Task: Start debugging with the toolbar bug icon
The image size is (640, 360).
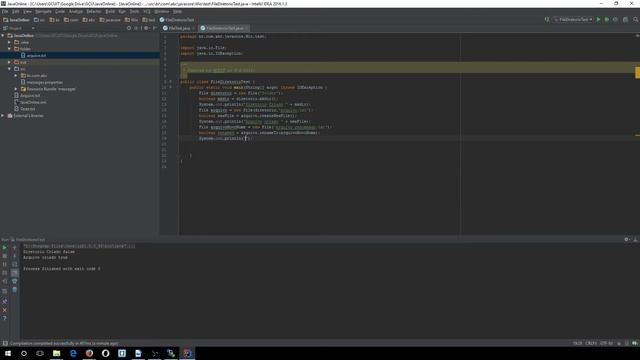Action: point(607,20)
